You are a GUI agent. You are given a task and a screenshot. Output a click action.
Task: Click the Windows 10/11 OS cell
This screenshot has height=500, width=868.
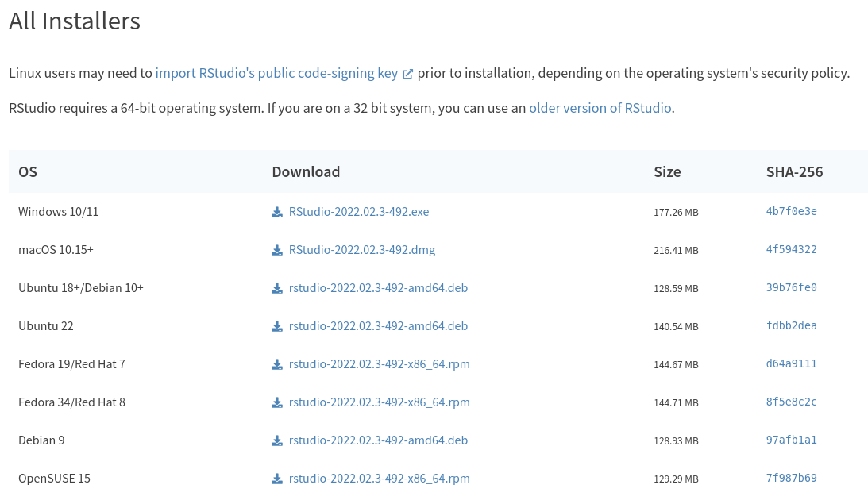click(58, 212)
